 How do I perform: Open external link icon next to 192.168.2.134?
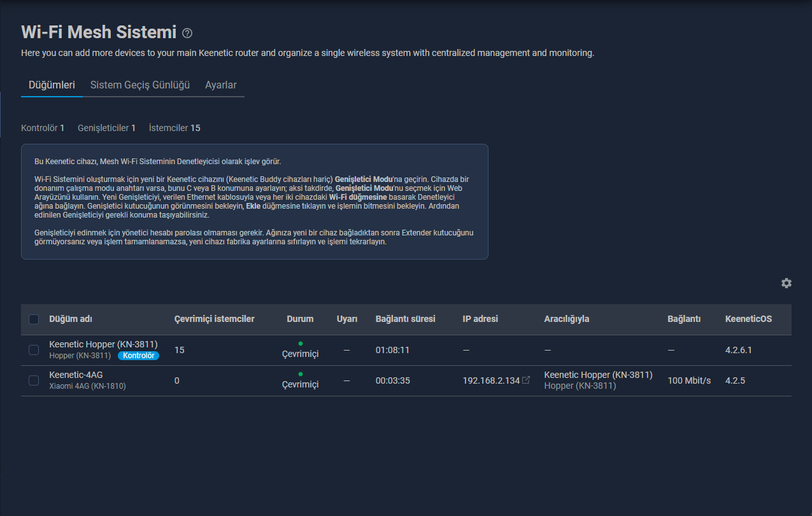click(x=526, y=380)
